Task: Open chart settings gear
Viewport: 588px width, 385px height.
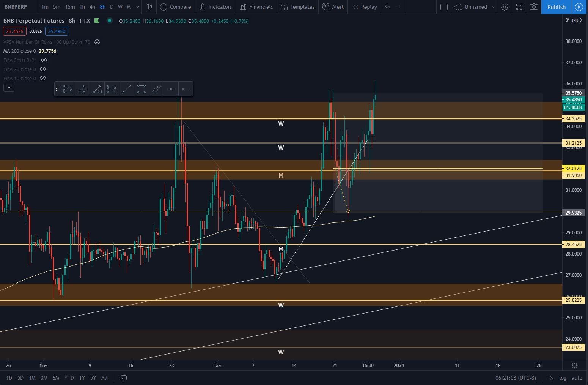Action: (x=505, y=7)
